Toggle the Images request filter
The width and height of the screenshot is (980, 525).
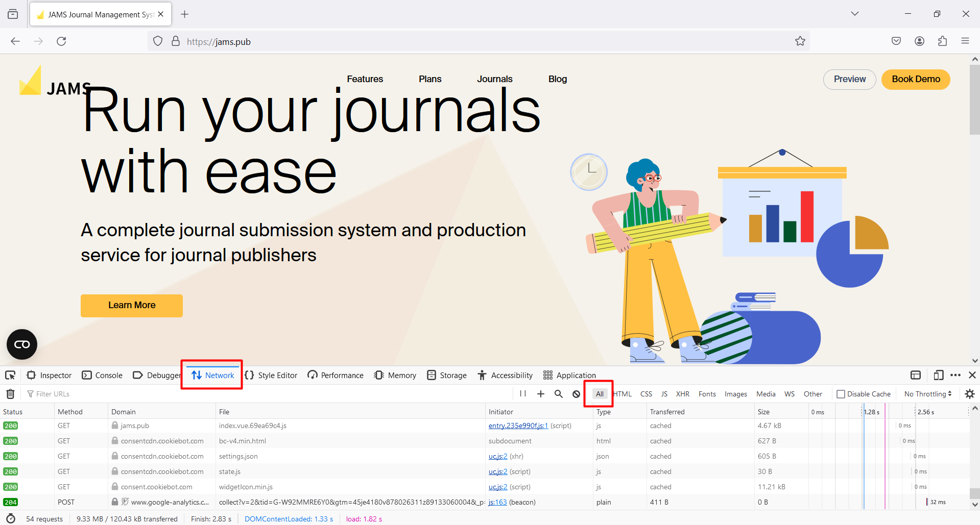(x=735, y=394)
